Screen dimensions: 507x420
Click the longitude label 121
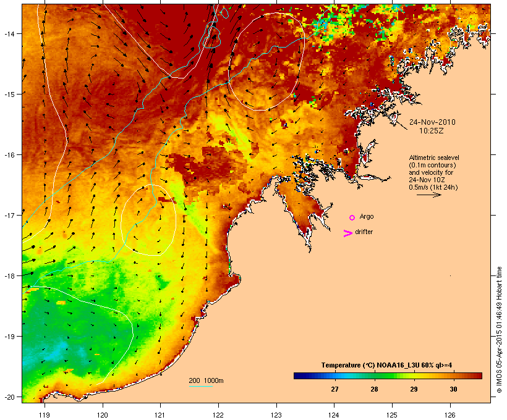coord(160,415)
